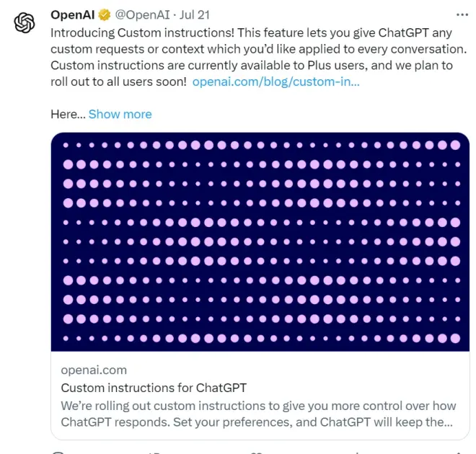This screenshot has height=454, width=476.
Task: Follow the openai.com/blog/custom-in… link
Action: click(x=276, y=81)
